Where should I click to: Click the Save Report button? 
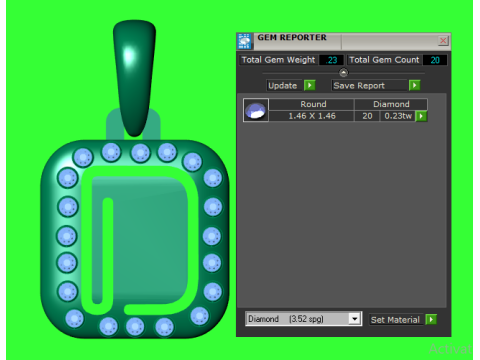[x=369, y=86]
